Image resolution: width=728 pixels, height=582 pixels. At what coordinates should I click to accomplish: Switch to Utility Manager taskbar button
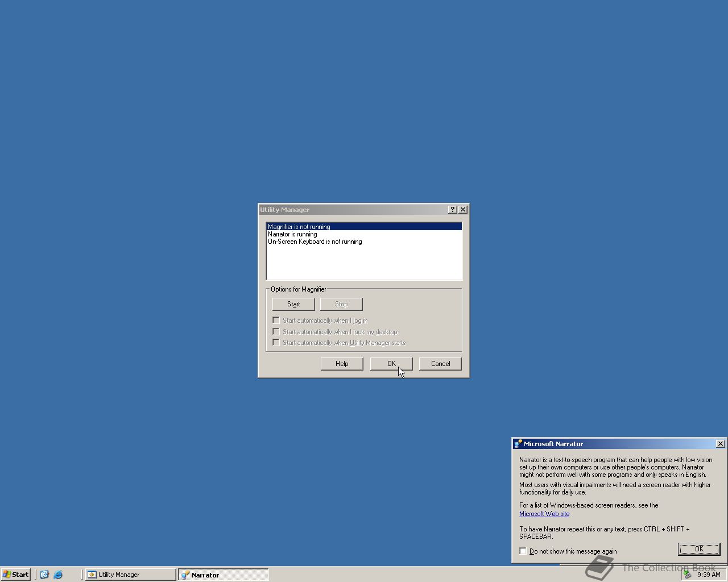coord(131,575)
